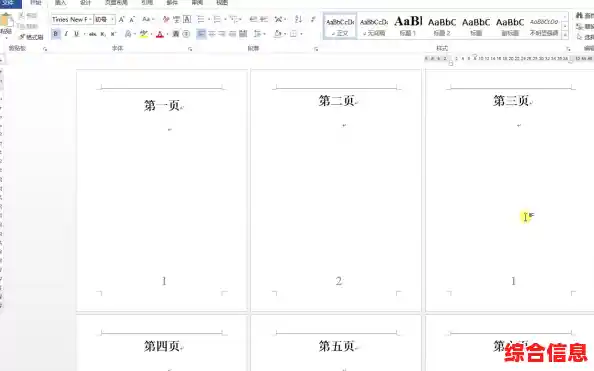Apply the Subtle Emphasis italic style
594x371 pixels.
tap(544, 26)
